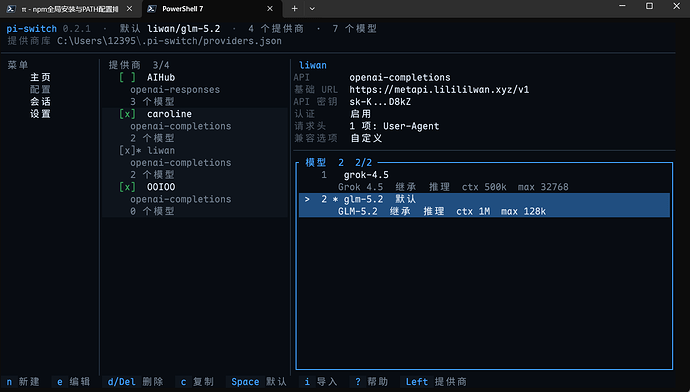690x392 pixels.
Task: Click the 启用 authentication value
Action: (x=360, y=114)
